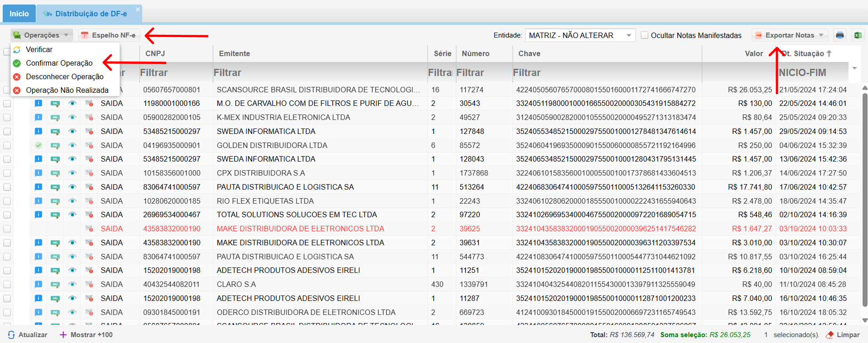Choose Desconhecer Operação menu entry
This screenshot has height=343, width=868.
(x=64, y=77)
